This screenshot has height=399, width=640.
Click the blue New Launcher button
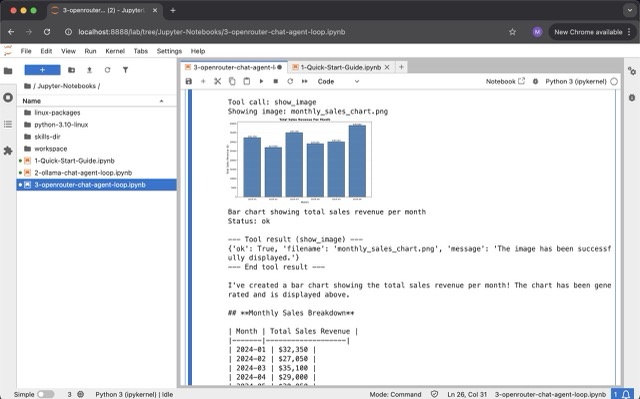pyautogui.click(x=42, y=70)
